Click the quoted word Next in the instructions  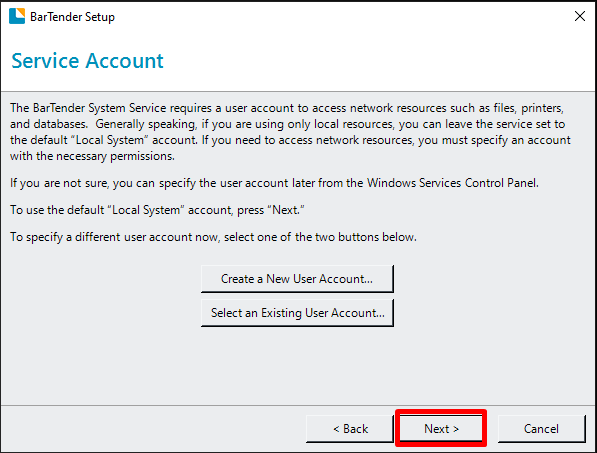point(285,210)
